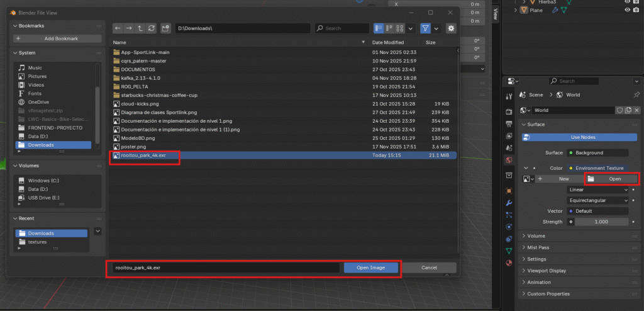Open the Scene properties tab
This screenshot has width=644, height=311.
(509, 147)
